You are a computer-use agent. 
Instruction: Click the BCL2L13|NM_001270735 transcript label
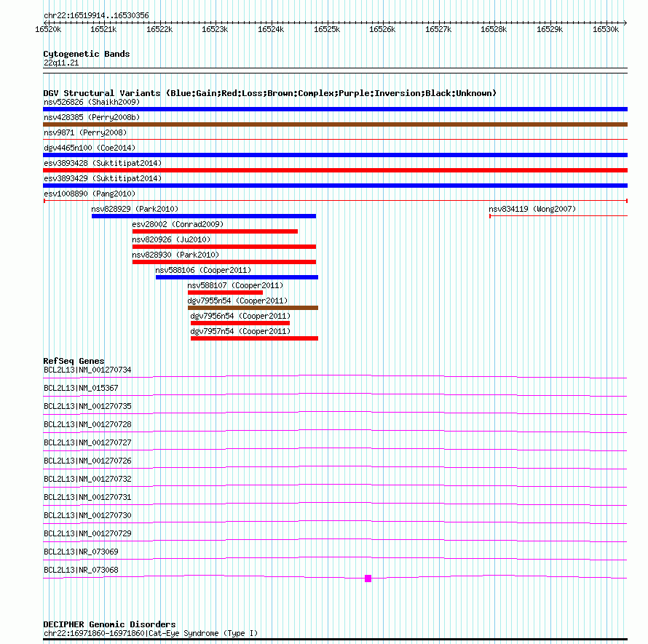coord(87,406)
